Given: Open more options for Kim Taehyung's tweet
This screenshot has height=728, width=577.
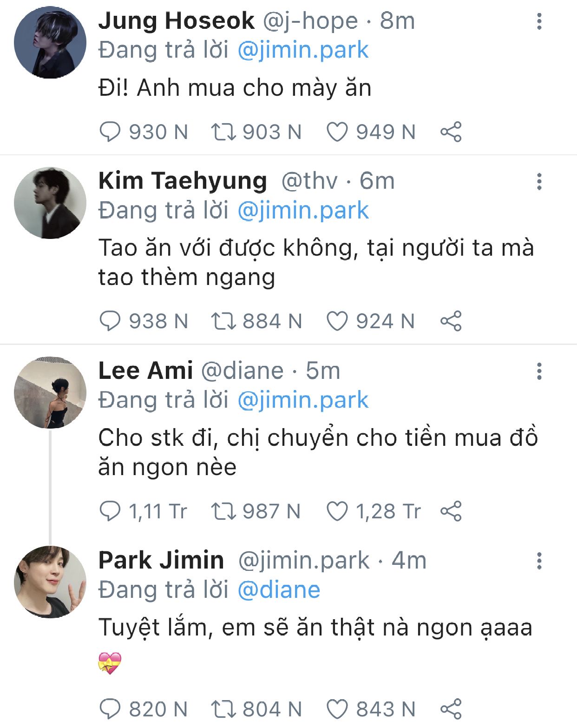Looking at the screenshot, I should (x=539, y=181).
